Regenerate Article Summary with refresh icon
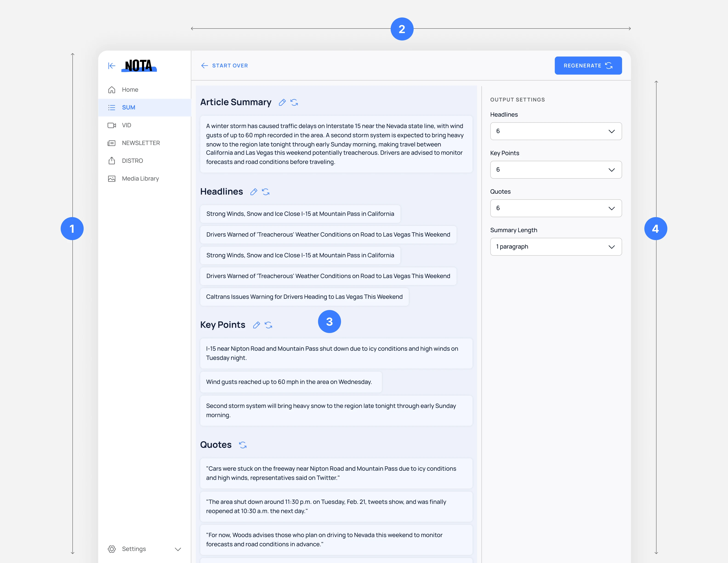Screen dimensions: 728x563 [x=294, y=102]
